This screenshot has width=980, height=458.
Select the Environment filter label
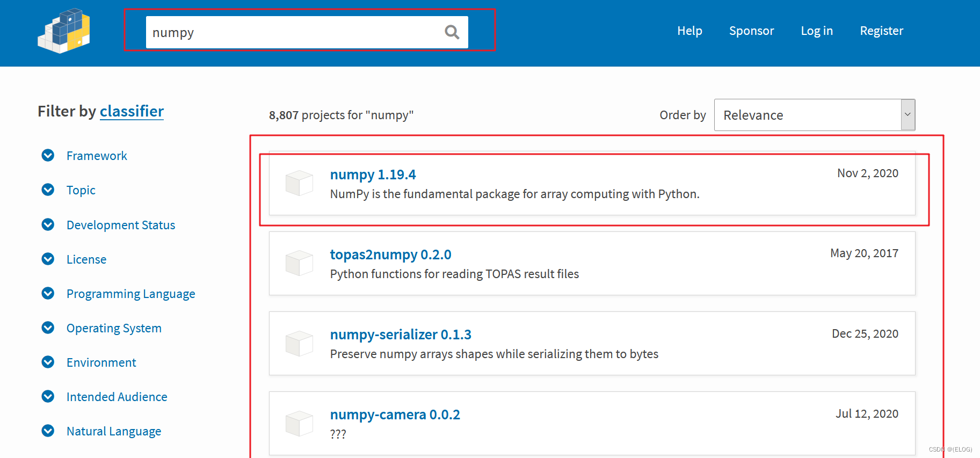pyautogui.click(x=101, y=362)
